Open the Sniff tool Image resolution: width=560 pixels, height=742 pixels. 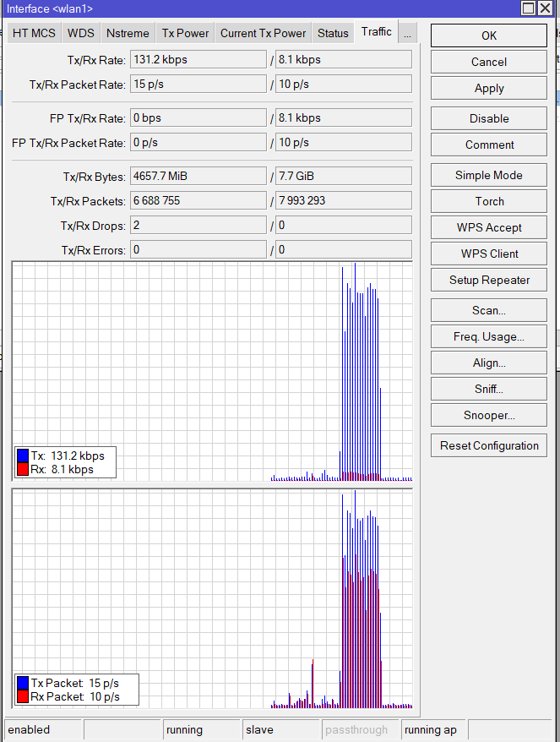click(x=489, y=389)
